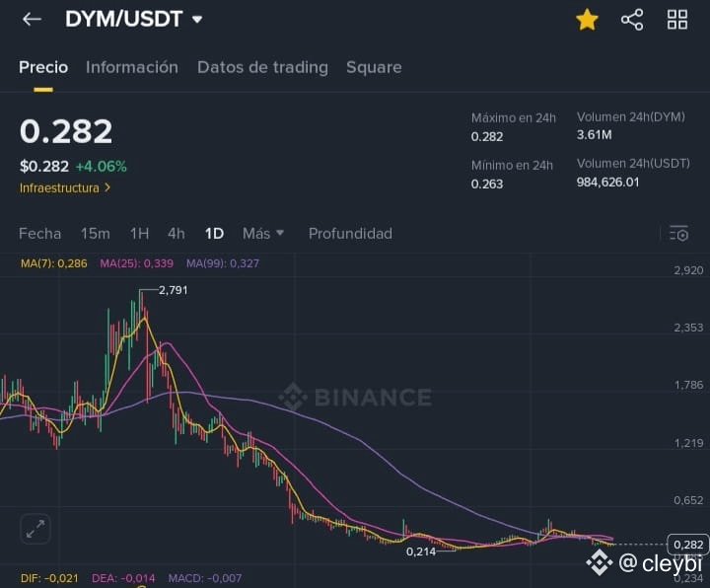
Task: Tap the share icon
Action: [x=632, y=20]
